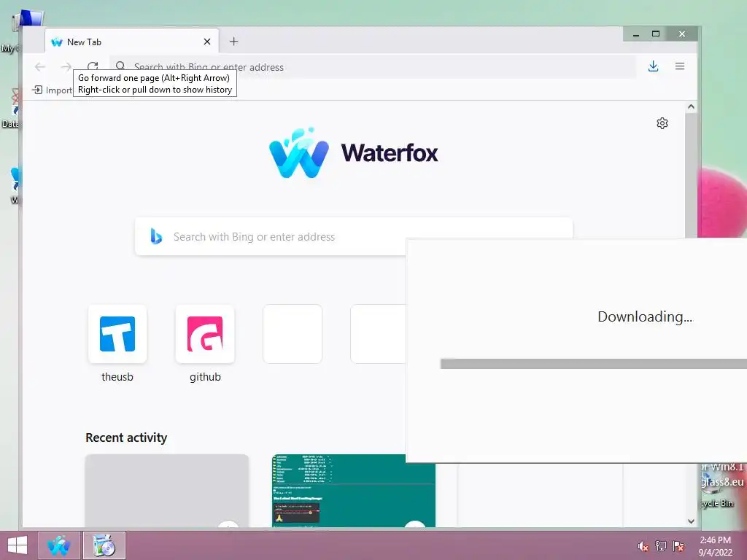The height and width of the screenshot is (560, 747).
Task: Click the Downloading... text
Action: [645, 316]
